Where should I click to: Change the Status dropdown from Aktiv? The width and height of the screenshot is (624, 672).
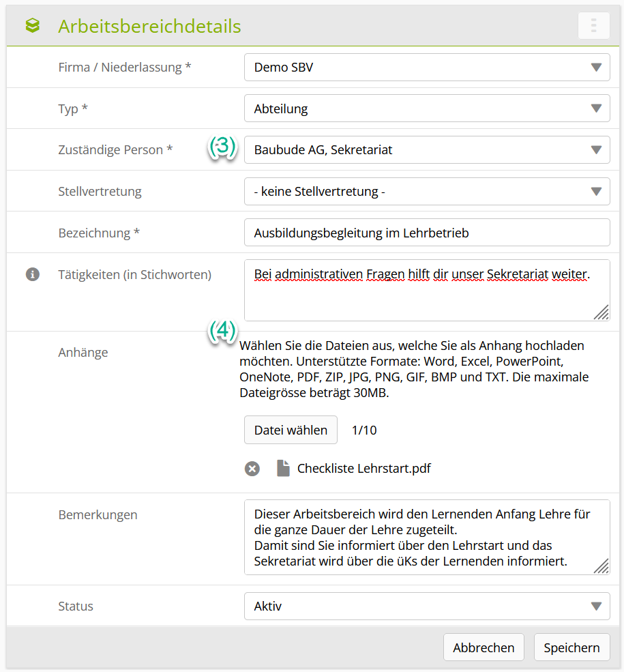pos(427,606)
